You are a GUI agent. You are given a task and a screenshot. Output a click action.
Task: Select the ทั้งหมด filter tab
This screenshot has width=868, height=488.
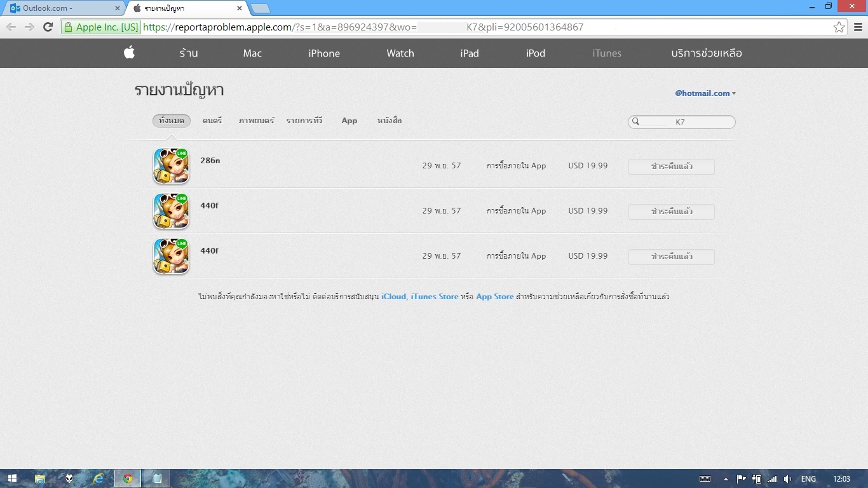point(172,121)
